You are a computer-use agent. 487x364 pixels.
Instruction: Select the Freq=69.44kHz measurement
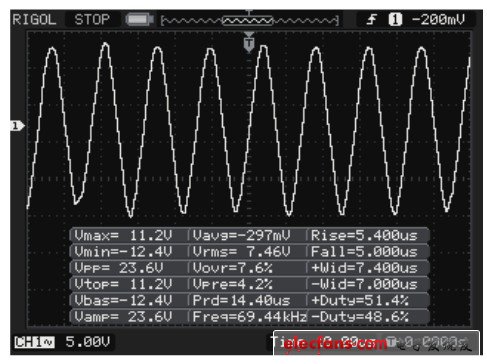click(249, 316)
